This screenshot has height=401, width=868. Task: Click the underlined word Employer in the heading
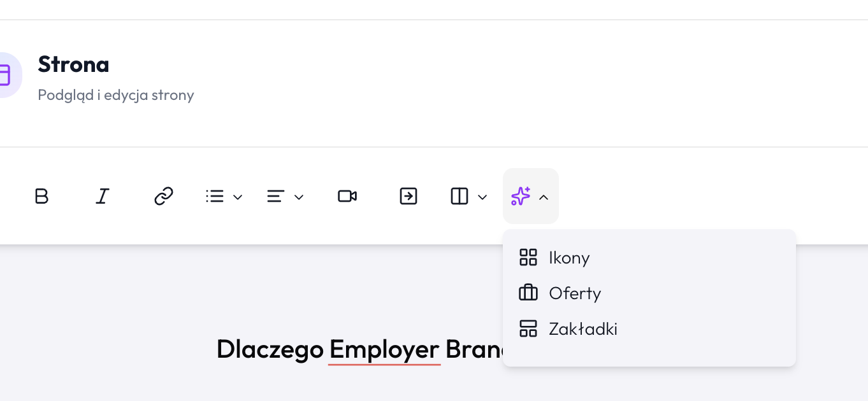(384, 349)
